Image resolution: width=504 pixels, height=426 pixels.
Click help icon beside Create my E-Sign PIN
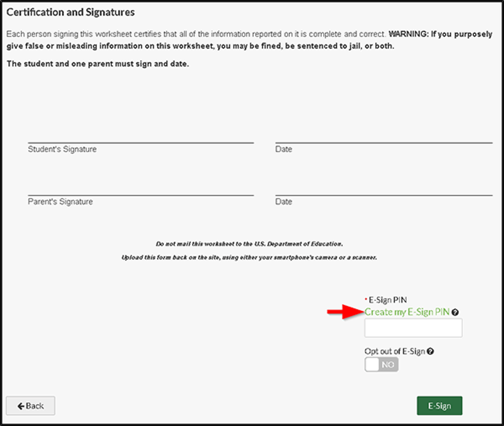coord(455,312)
